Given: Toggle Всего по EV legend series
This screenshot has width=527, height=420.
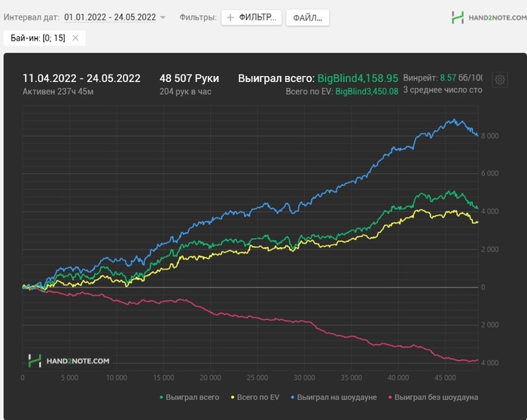Looking at the screenshot, I should [x=254, y=397].
